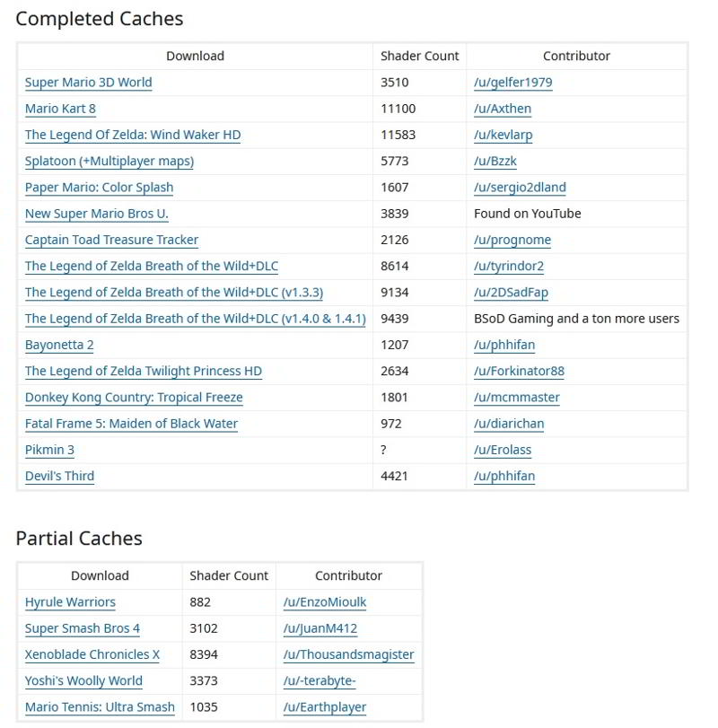Click the Pikmin 3 cache link
The image size is (718, 728).
[x=49, y=450]
